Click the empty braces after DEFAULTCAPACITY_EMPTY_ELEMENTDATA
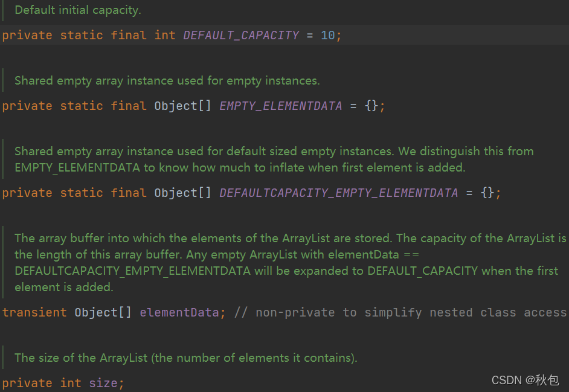This screenshot has width=569, height=392. tap(487, 193)
